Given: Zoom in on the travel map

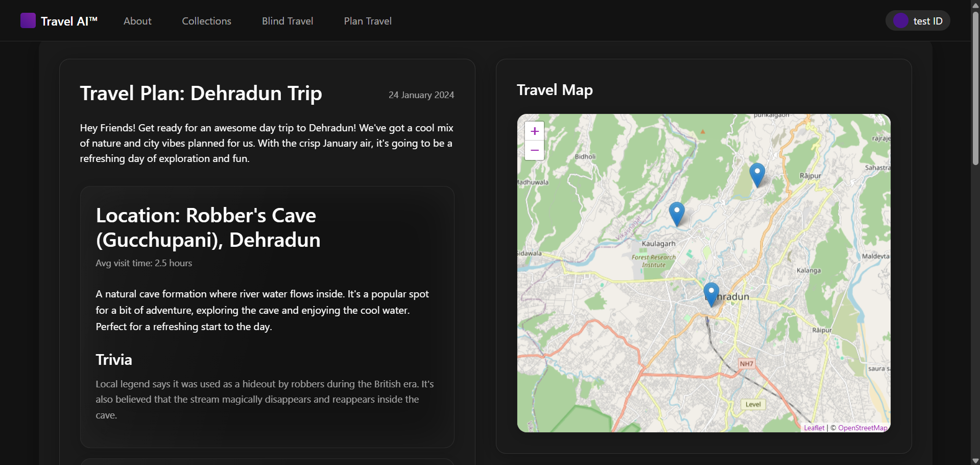Looking at the screenshot, I should click(534, 131).
